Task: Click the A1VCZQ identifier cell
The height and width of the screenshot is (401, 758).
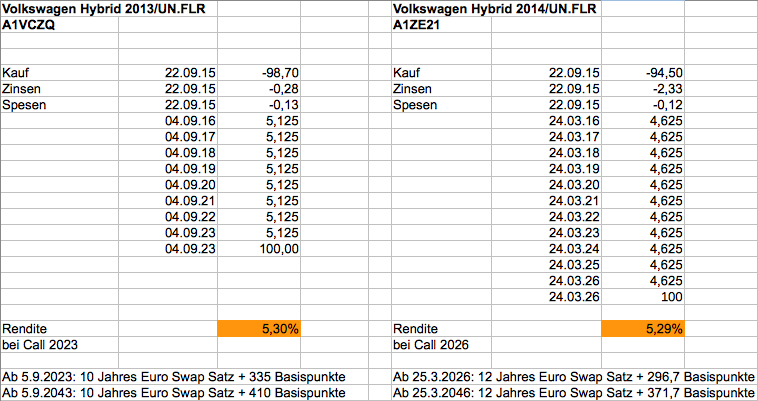Action: [29, 25]
